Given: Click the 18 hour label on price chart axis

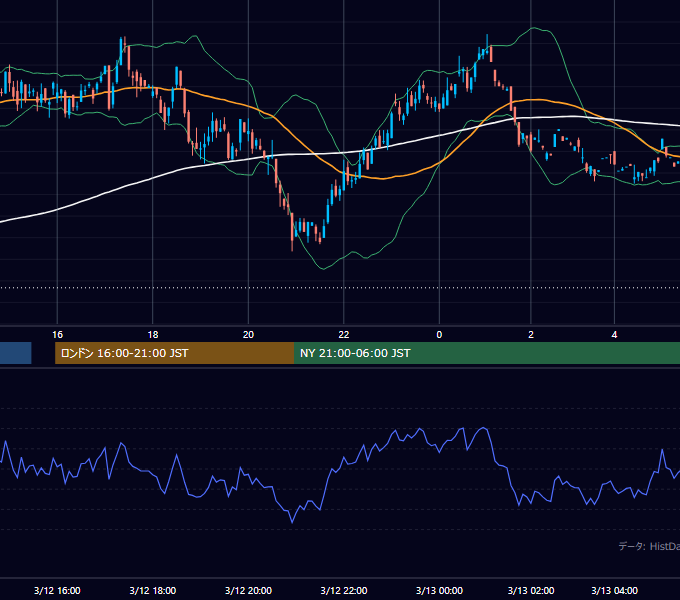Looking at the screenshot, I should [x=153, y=335].
